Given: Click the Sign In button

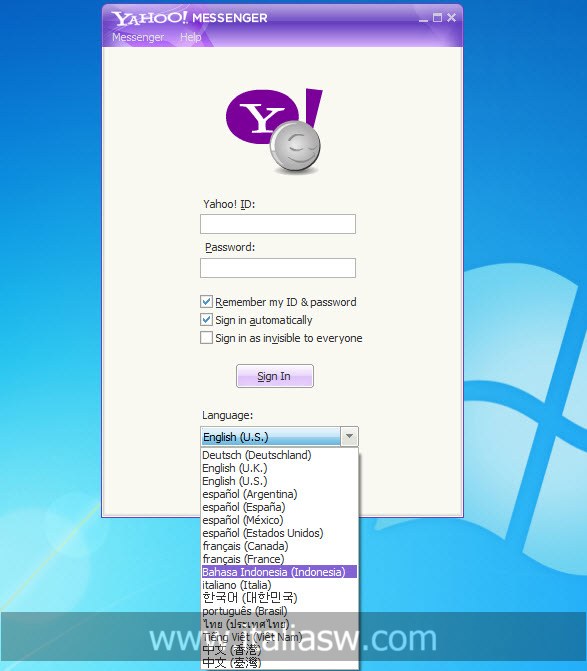Looking at the screenshot, I should [275, 376].
